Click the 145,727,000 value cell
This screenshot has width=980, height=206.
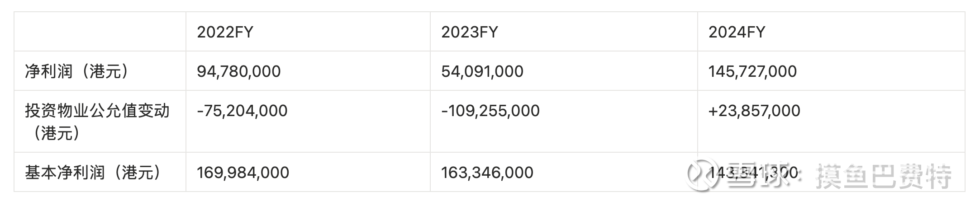click(752, 71)
